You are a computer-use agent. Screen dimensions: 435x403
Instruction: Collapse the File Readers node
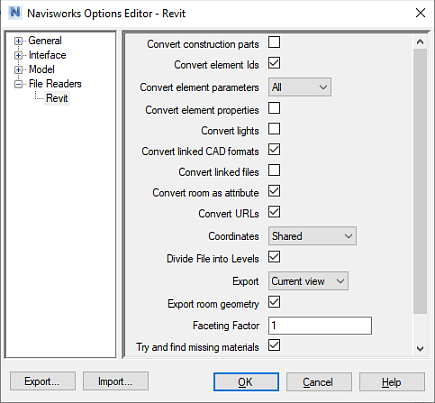(x=18, y=84)
